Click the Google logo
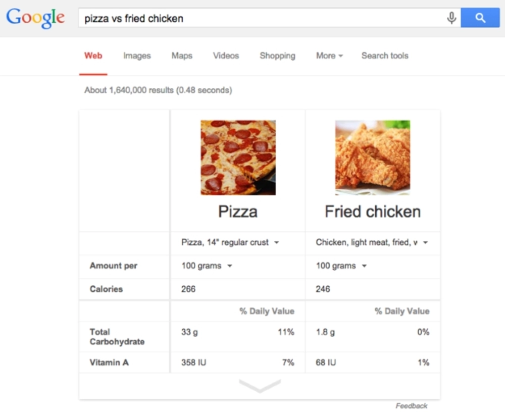The height and width of the screenshot is (420, 505). [35, 18]
